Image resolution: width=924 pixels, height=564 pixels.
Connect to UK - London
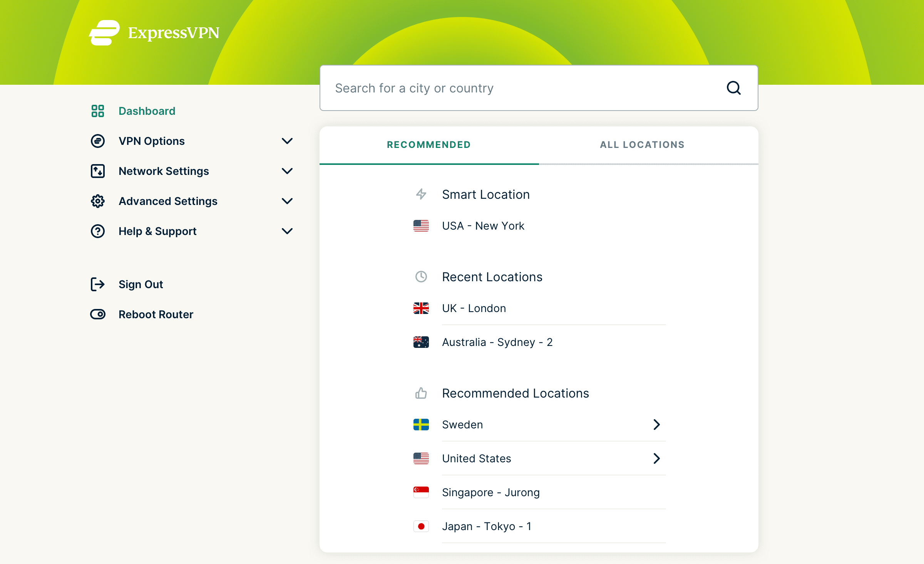point(474,308)
